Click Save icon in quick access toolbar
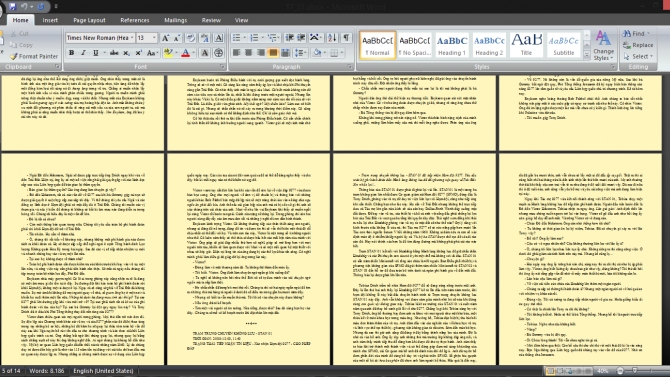The image size is (670, 377). (12, 6)
